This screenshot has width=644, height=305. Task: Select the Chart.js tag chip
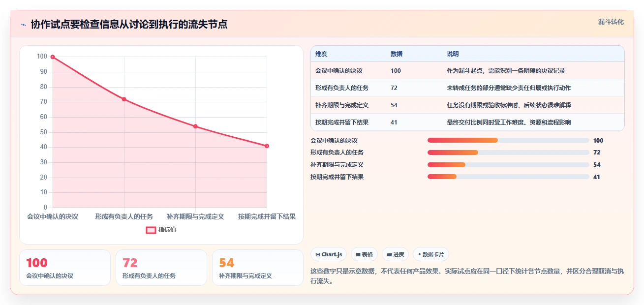pos(329,254)
